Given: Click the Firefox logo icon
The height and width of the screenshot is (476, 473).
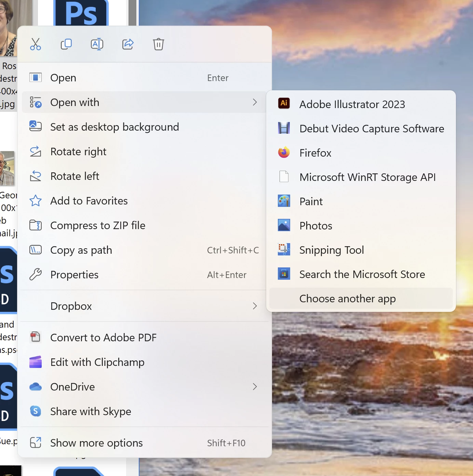Looking at the screenshot, I should point(284,152).
